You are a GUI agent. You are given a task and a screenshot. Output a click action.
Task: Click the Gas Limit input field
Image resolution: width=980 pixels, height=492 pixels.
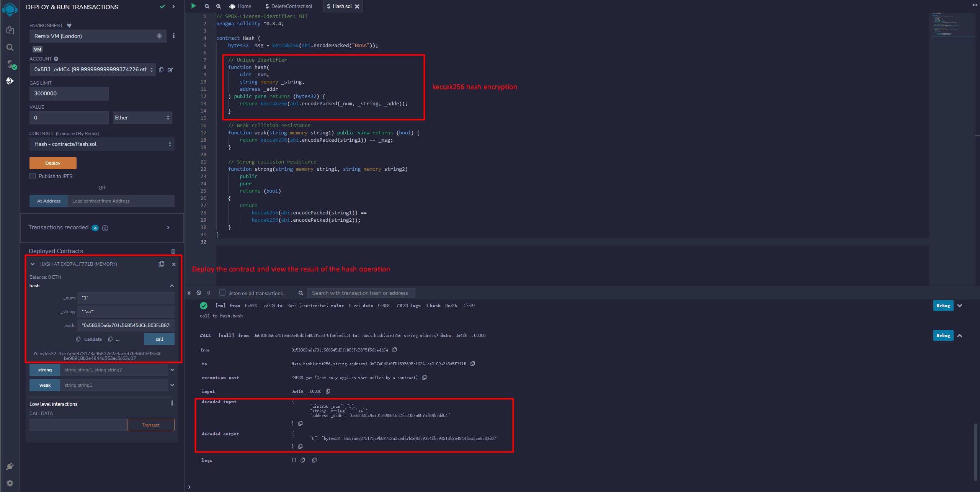tap(69, 93)
